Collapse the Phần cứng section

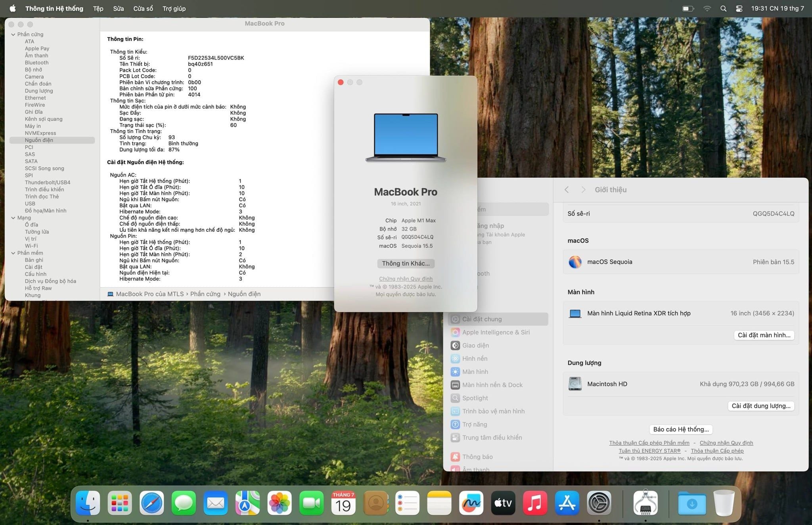point(13,35)
